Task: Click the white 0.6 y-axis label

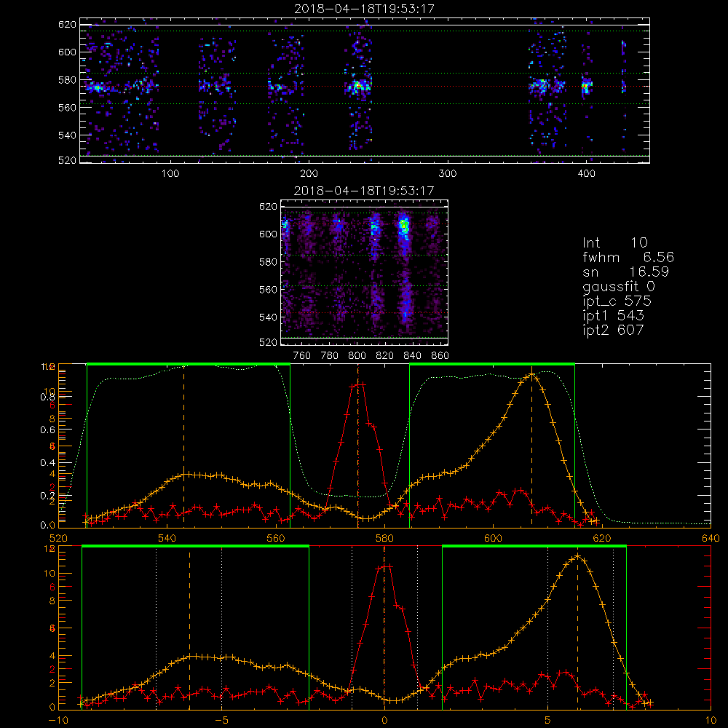Action: (47, 430)
